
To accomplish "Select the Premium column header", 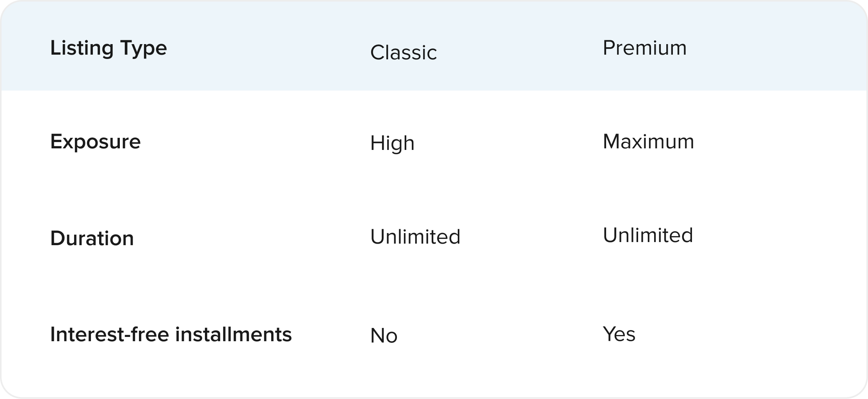I will (645, 48).
